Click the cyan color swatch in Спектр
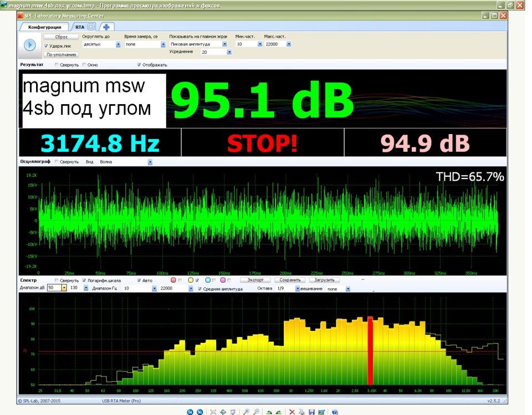 point(208,280)
